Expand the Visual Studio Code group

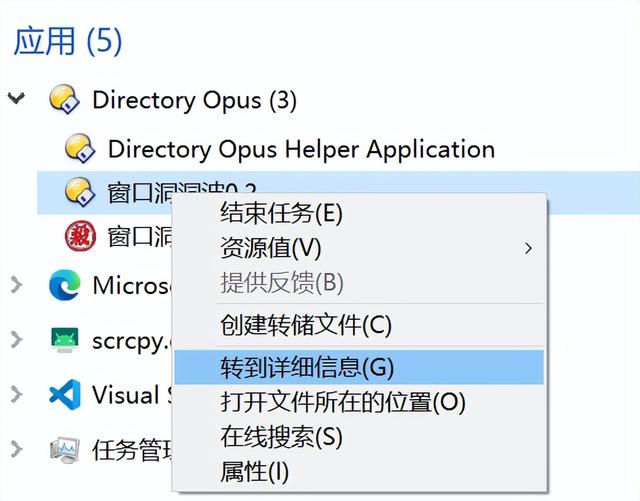tap(16, 394)
